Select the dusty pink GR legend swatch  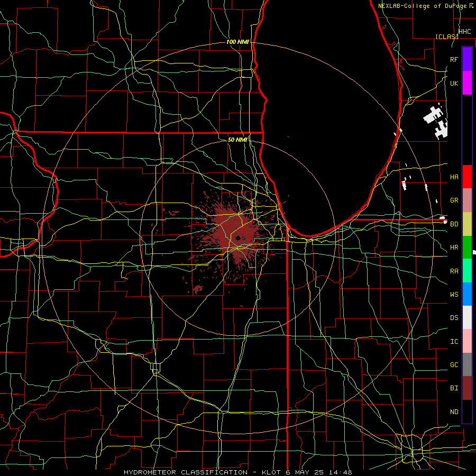click(x=467, y=200)
